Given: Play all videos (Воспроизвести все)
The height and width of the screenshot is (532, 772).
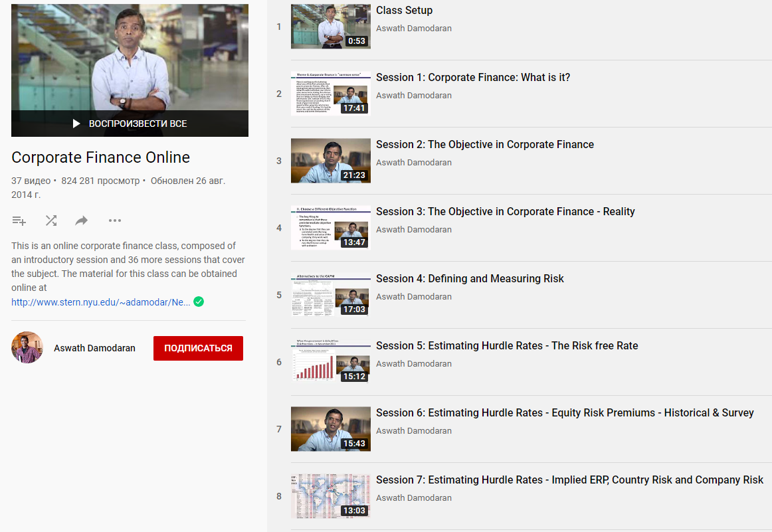Looking at the screenshot, I should 130,124.
